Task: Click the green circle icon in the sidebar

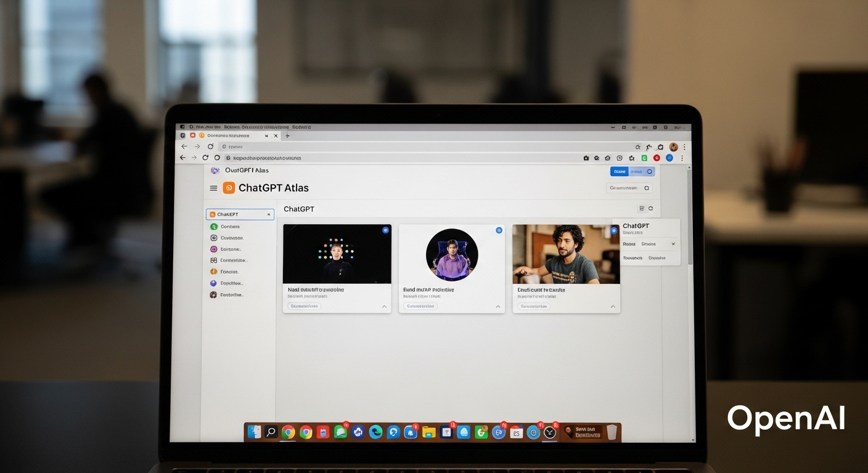Action: pyautogui.click(x=214, y=227)
